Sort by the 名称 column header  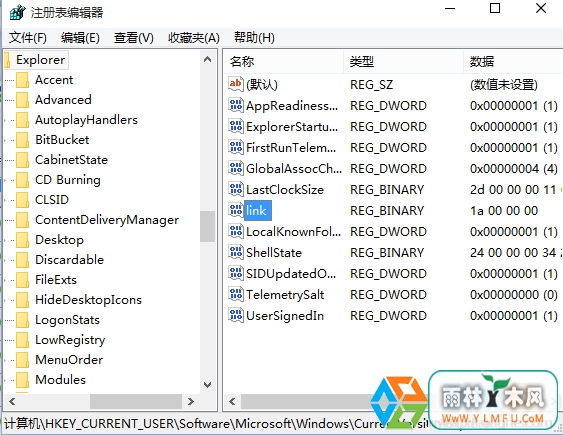[x=284, y=62]
